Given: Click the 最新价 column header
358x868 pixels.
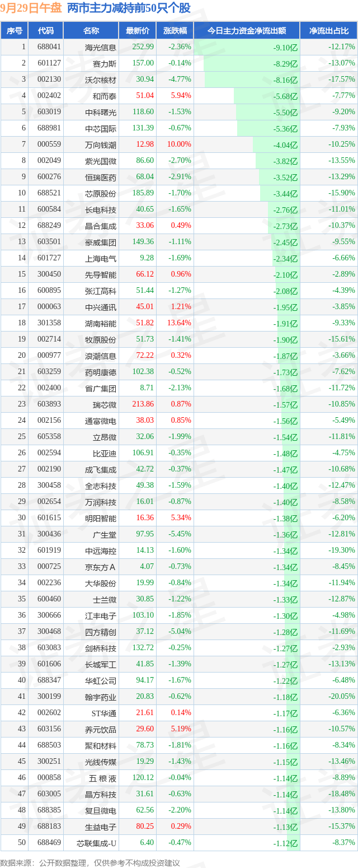Looking at the screenshot, I should (x=137, y=31).
